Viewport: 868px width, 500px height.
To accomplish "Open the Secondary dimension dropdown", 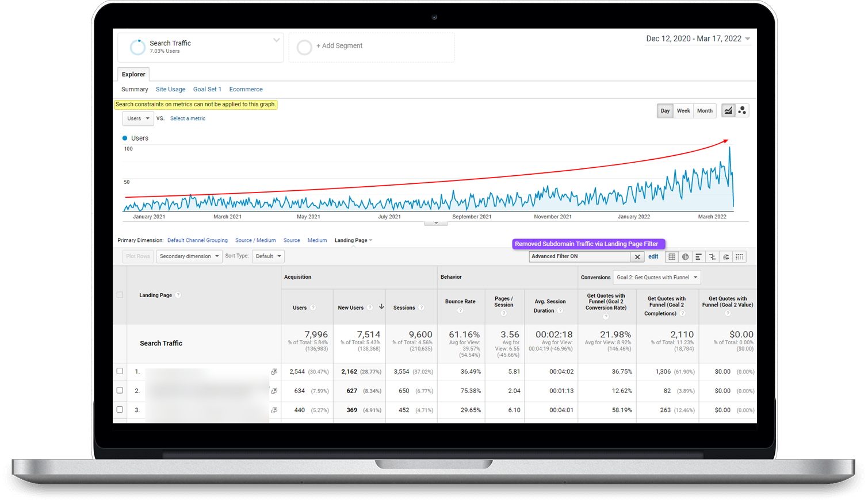I will tap(189, 256).
